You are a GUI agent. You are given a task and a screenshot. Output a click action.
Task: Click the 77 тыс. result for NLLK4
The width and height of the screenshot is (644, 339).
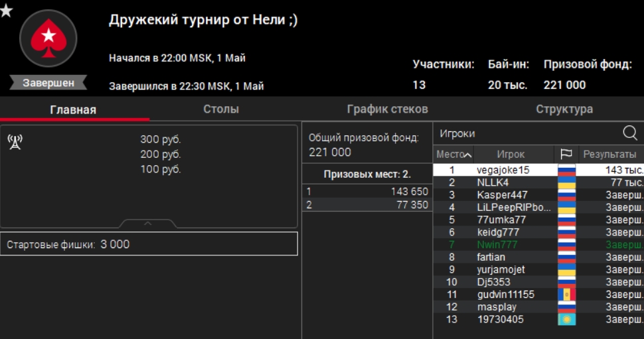(627, 182)
